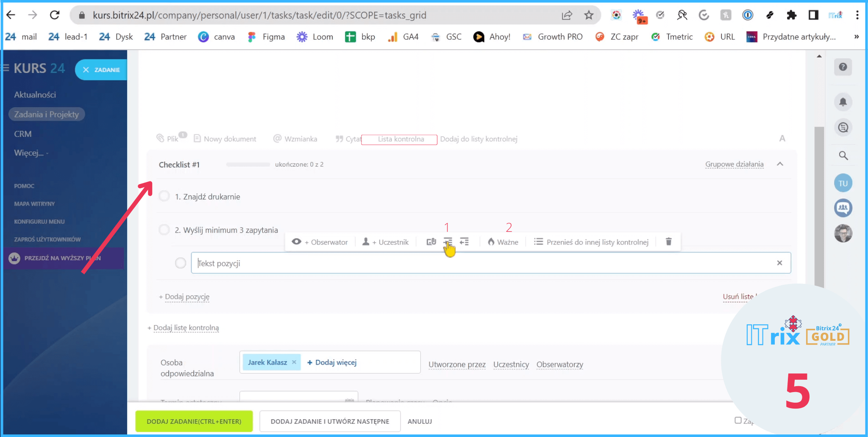Screen dimensions: 868x437
Task: Open the help question mark icon
Action: [843, 67]
